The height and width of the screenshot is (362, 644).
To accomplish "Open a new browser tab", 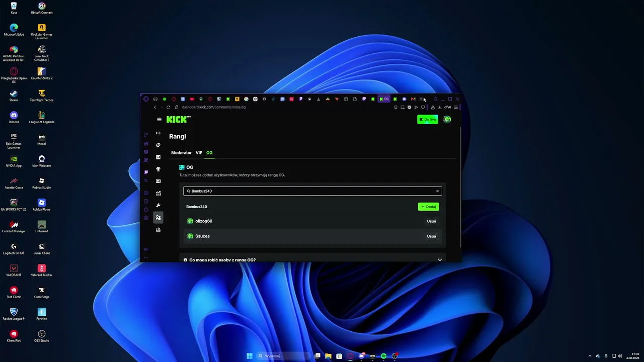I will click(421, 99).
